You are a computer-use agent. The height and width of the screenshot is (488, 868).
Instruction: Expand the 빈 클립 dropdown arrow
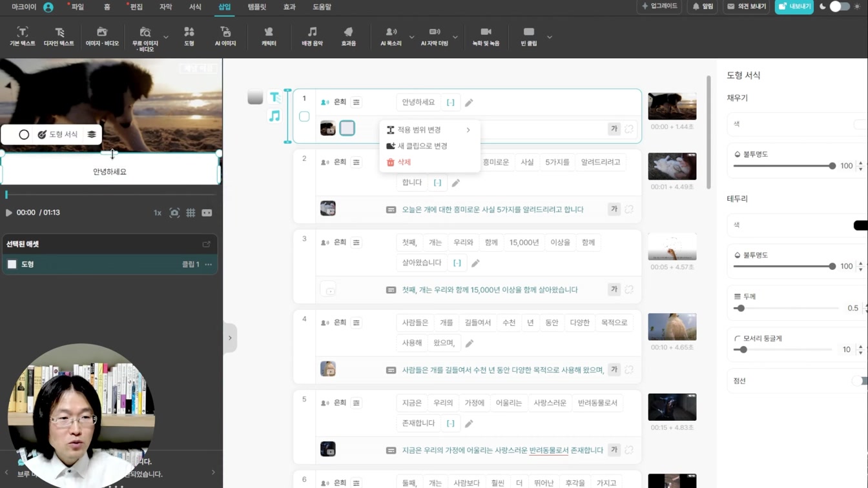[550, 37]
